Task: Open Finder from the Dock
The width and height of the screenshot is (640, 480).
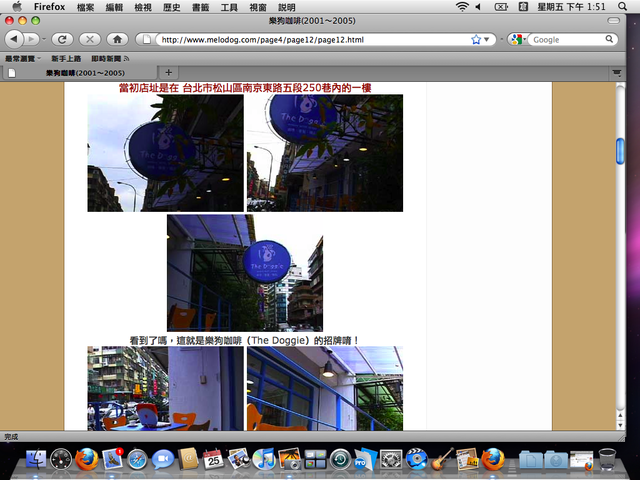Action: [36, 459]
